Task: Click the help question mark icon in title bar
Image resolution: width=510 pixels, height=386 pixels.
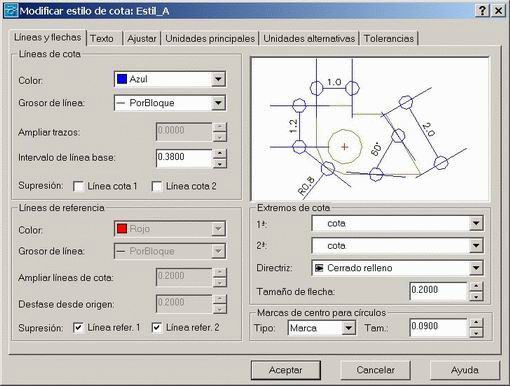Action: click(482, 11)
